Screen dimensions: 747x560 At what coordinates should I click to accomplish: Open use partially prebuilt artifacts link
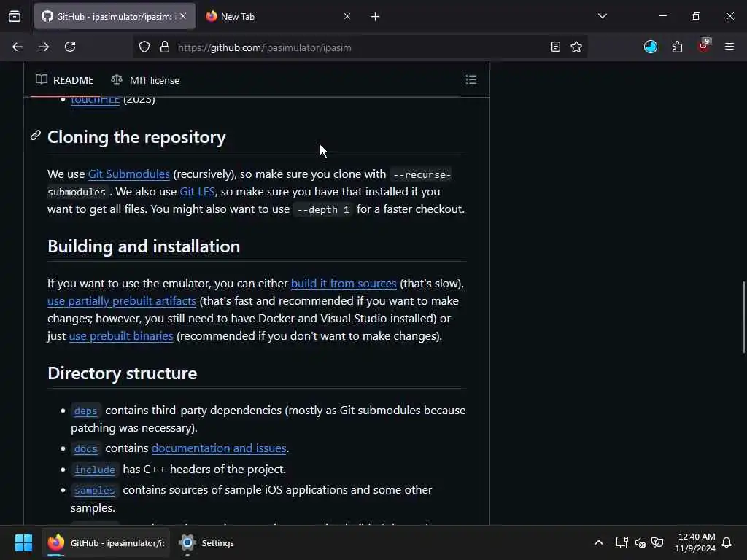click(122, 301)
